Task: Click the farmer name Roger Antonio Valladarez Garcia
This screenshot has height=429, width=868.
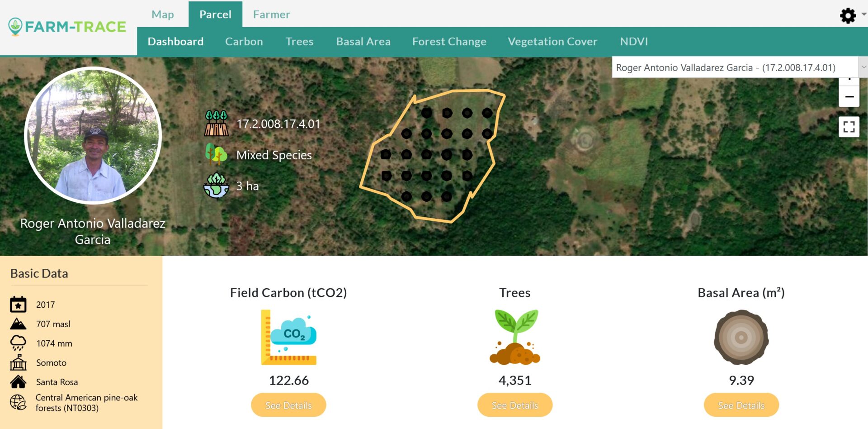Action: pyautogui.click(x=93, y=231)
